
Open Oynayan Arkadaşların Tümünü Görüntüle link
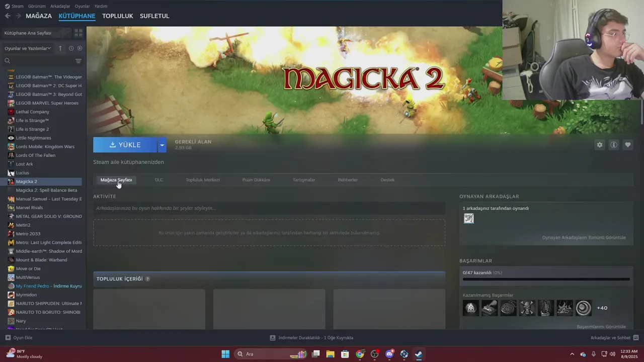584,237
